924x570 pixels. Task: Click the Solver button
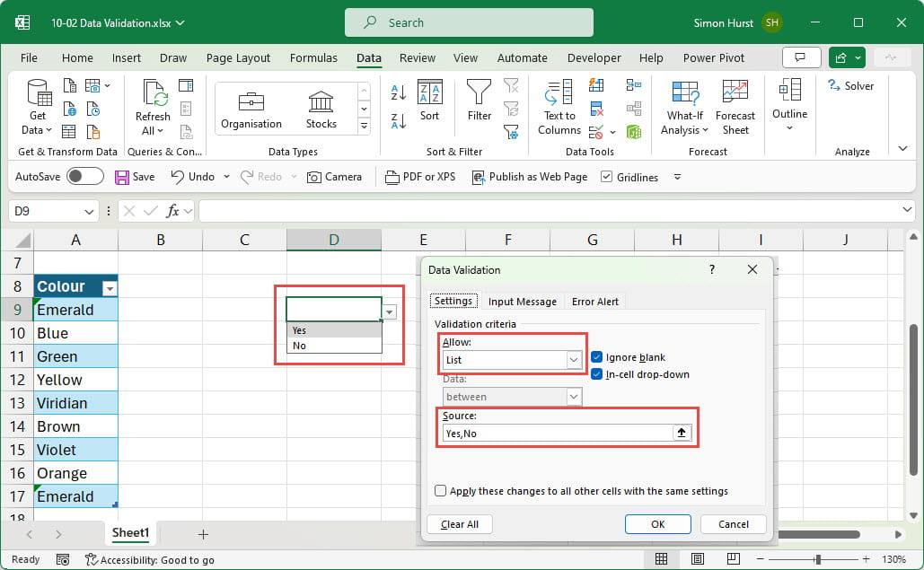[850, 86]
